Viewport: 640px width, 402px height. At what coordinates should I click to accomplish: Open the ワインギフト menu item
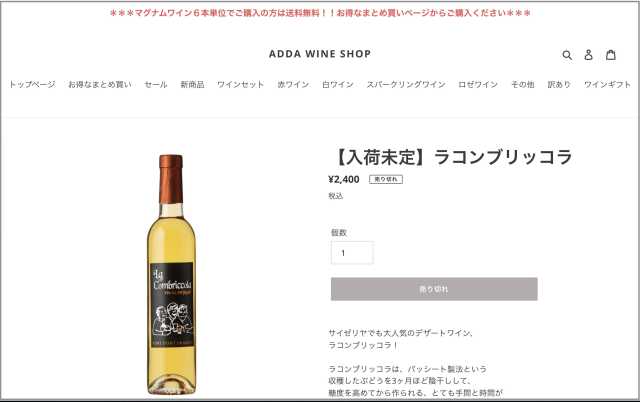(607, 84)
